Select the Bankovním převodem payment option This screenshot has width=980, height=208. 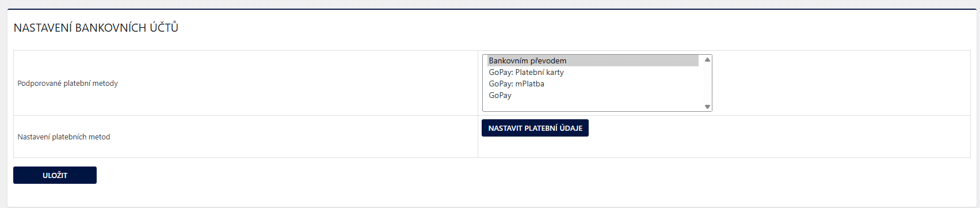[593, 60]
